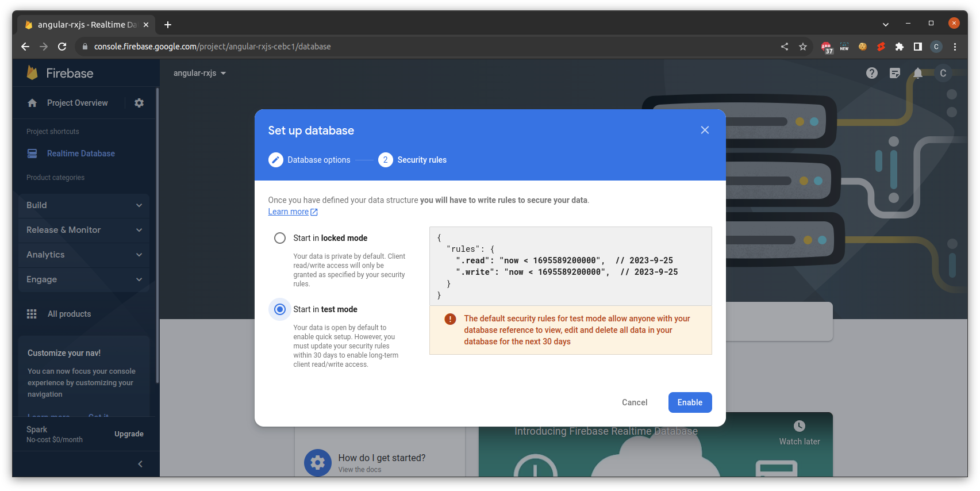Expand the Analytics category
The width and height of the screenshot is (980, 491).
[84, 255]
